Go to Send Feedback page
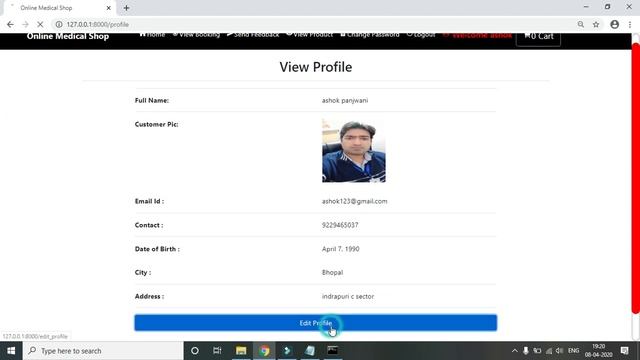This screenshot has height=360, width=640. pyautogui.click(x=253, y=35)
